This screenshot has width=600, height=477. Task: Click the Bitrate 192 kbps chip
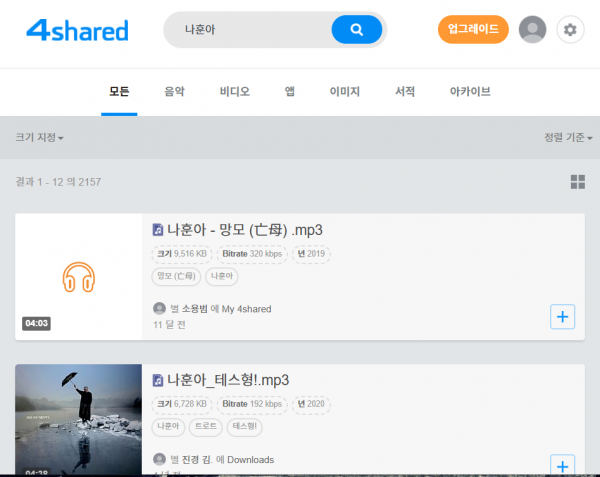pyautogui.click(x=252, y=404)
